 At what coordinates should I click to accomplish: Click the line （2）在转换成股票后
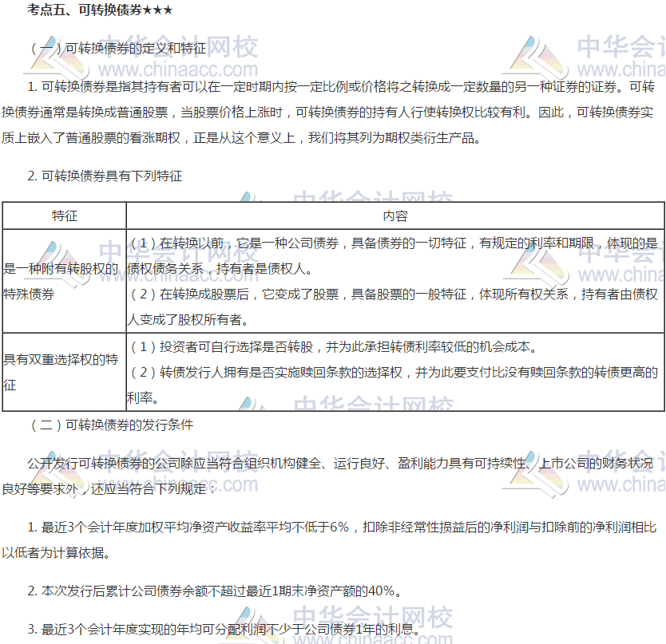(x=391, y=294)
